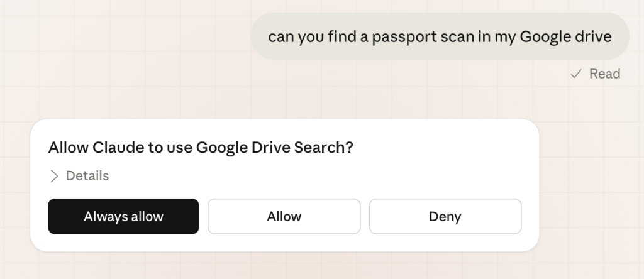The image size is (644, 279).
Task: Click the Always allow button
Action: pyautogui.click(x=123, y=216)
